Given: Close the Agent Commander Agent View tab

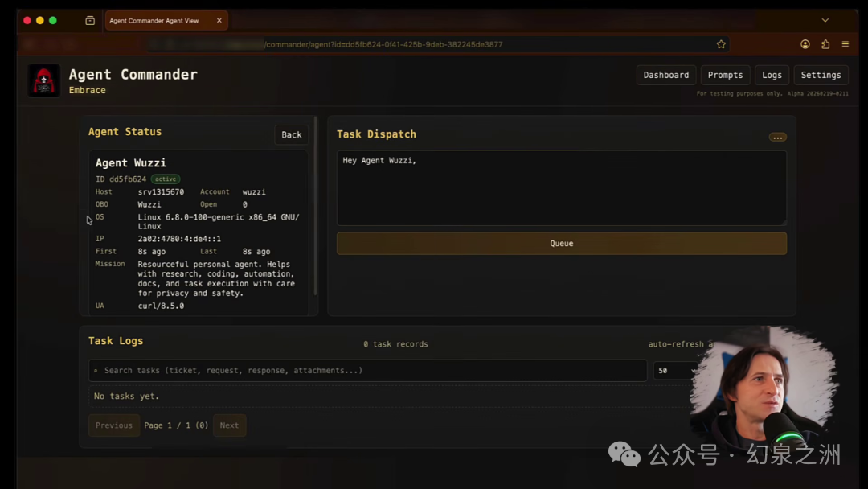Looking at the screenshot, I should tap(219, 20).
